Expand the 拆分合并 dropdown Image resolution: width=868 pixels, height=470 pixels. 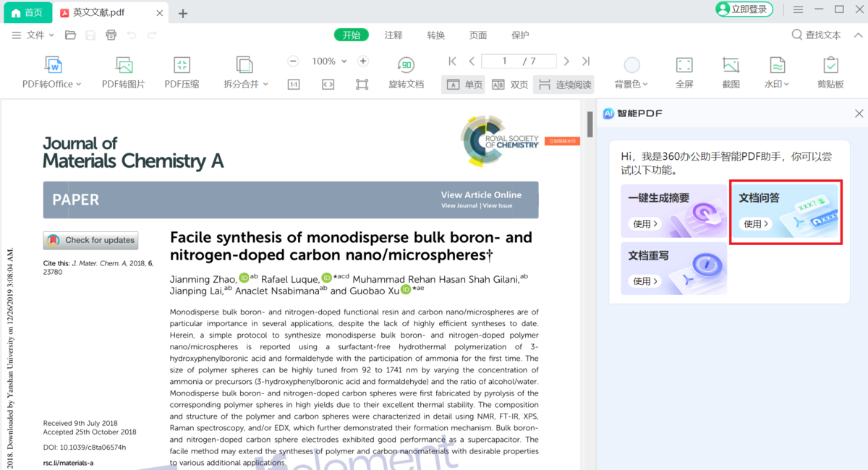(x=246, y=84)
